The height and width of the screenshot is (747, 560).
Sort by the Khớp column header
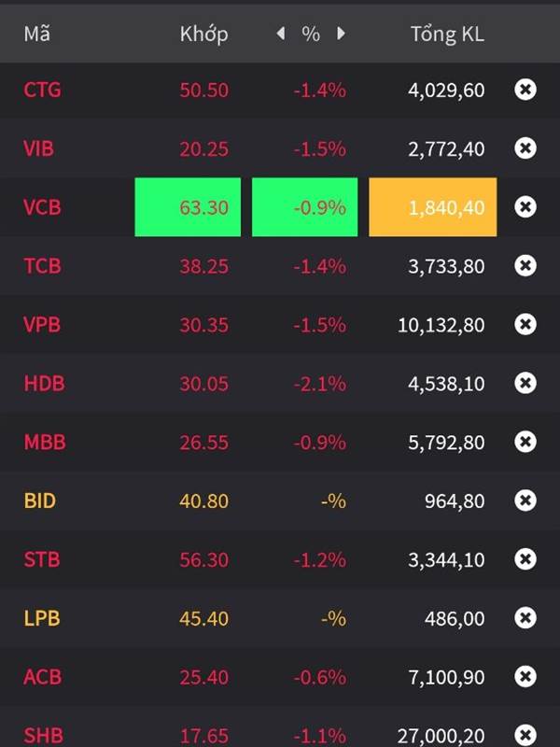pyautogui.click(x=203, y=35)
